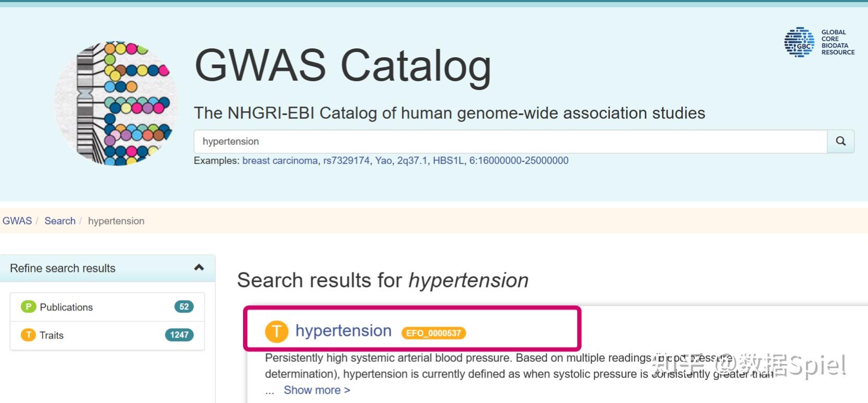The height and width of the screenshot is (403, 868).
Task: Click the EFO_0000537 badge
Action: click(433, 333)
